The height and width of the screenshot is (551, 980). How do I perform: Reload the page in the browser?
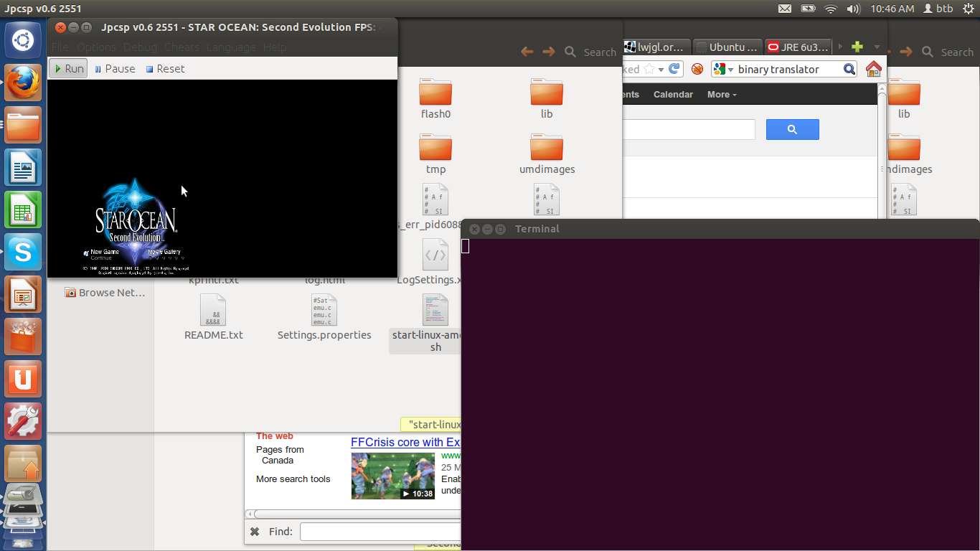[674, 69]
